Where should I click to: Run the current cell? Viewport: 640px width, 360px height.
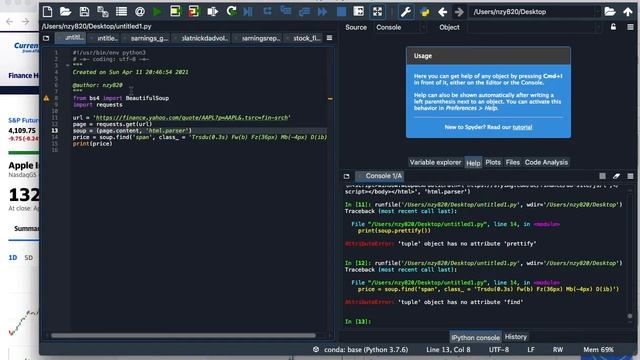coord(175,11)
